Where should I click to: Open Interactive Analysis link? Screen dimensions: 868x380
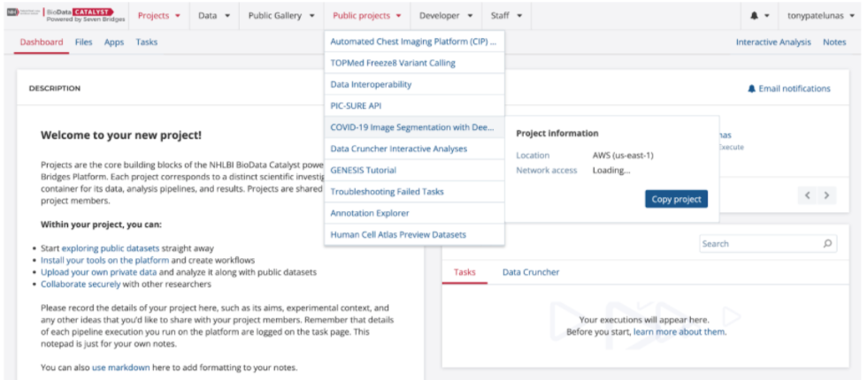coord(773,42)
